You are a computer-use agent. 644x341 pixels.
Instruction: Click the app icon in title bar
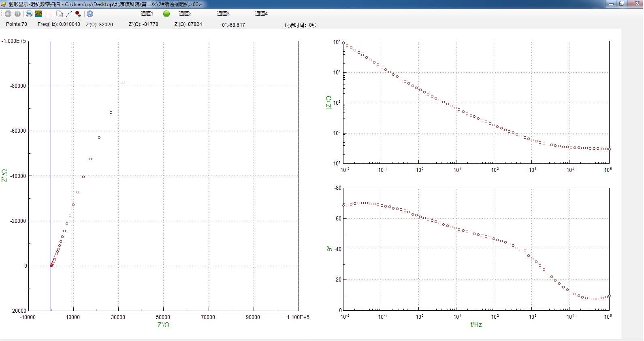tap(4, 4)
